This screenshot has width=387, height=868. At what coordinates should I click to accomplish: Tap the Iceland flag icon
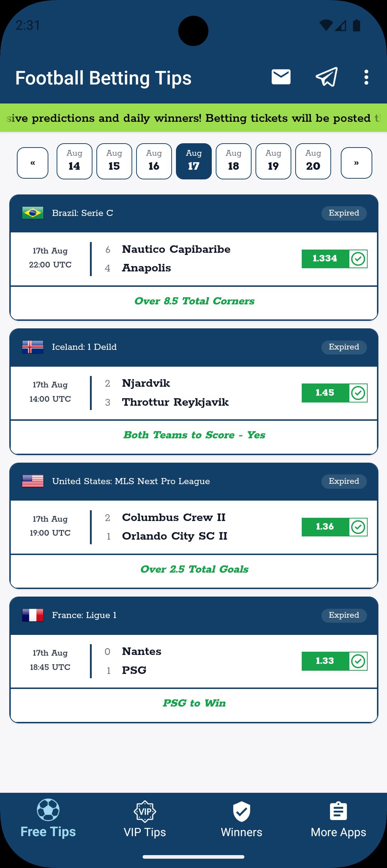[33, 347]
